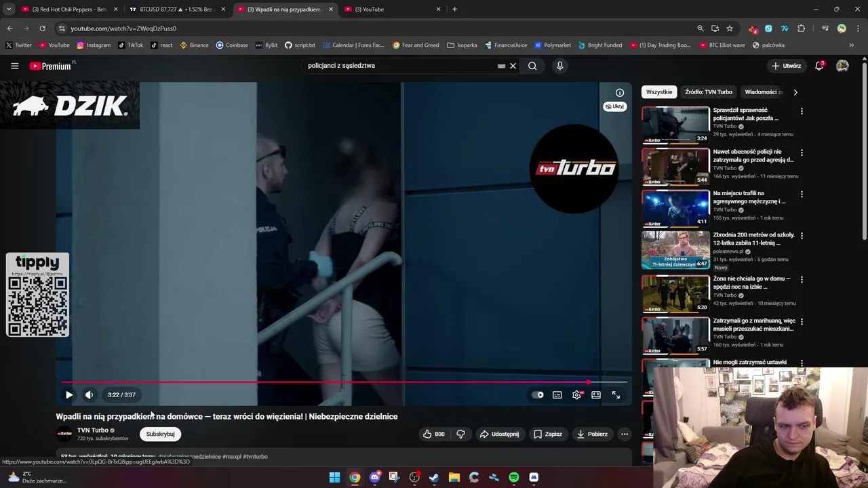Click the address bar URL
The height and width of the screenshot is (488, 868).
(x=123, y=28)
